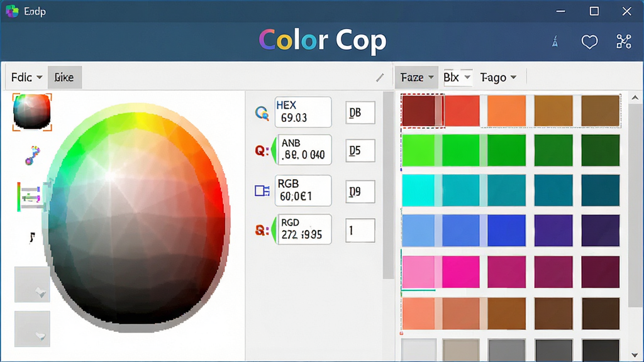Screen dimensions: 644x362
Task: Select the purple swatch in the blue row
Action: [x=553, y=231]
